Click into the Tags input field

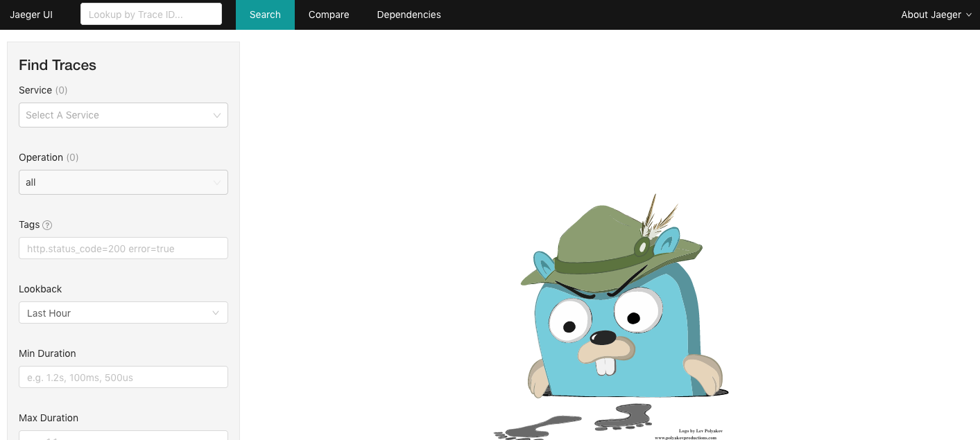[123, 248]
